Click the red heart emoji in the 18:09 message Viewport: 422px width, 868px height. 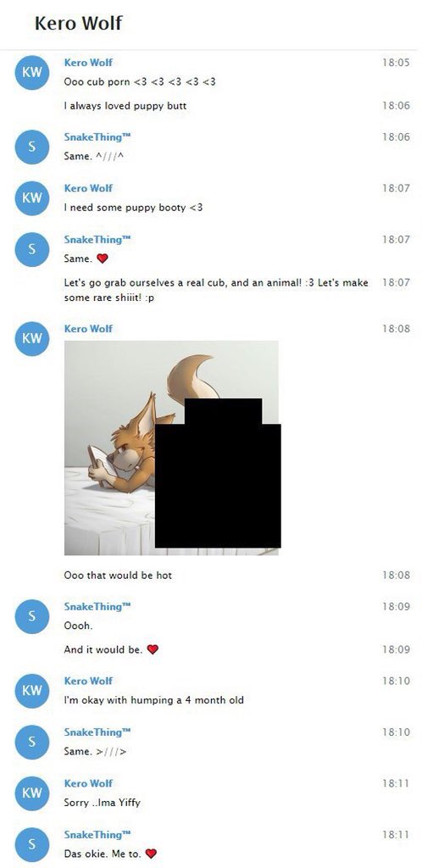153,649
